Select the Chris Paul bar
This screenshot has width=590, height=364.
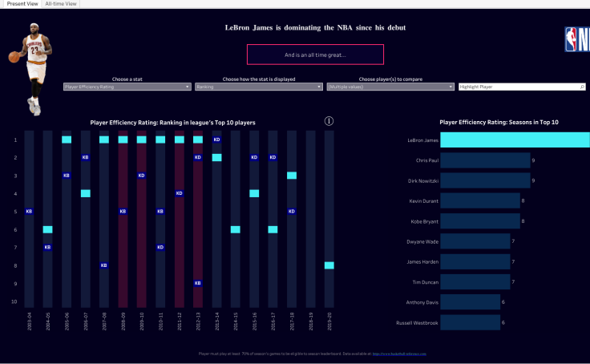[x=486, y=160]
